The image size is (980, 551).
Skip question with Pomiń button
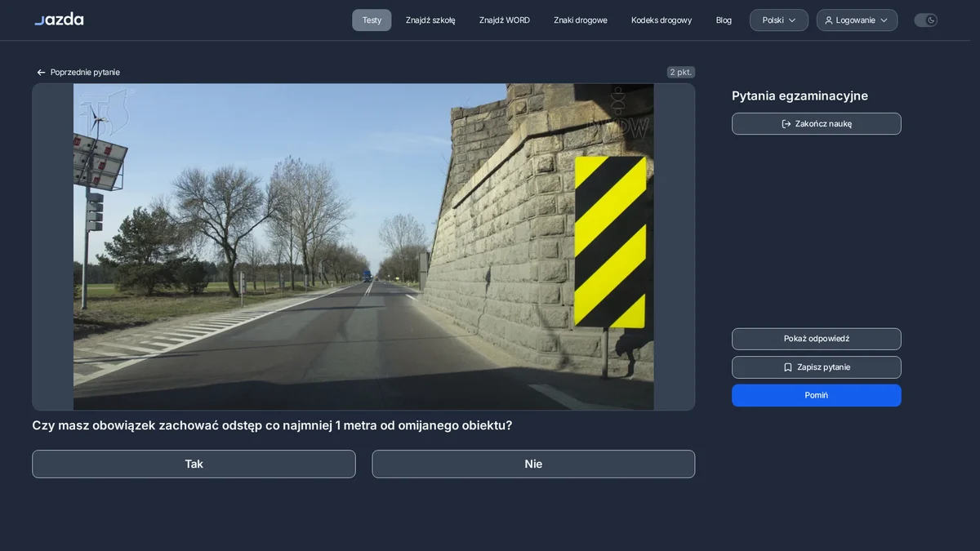[x=817, y=395]
